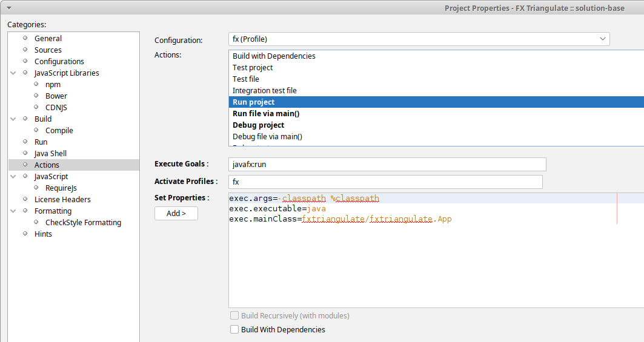Select Sources in the Categories tree
This screenshot has width=644, height=342.
click(x=48, y=50)
